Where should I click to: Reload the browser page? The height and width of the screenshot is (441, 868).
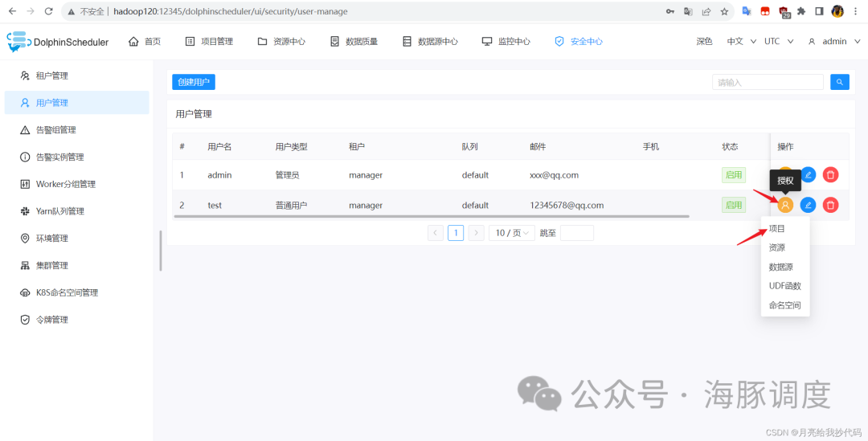coord(49,11)
